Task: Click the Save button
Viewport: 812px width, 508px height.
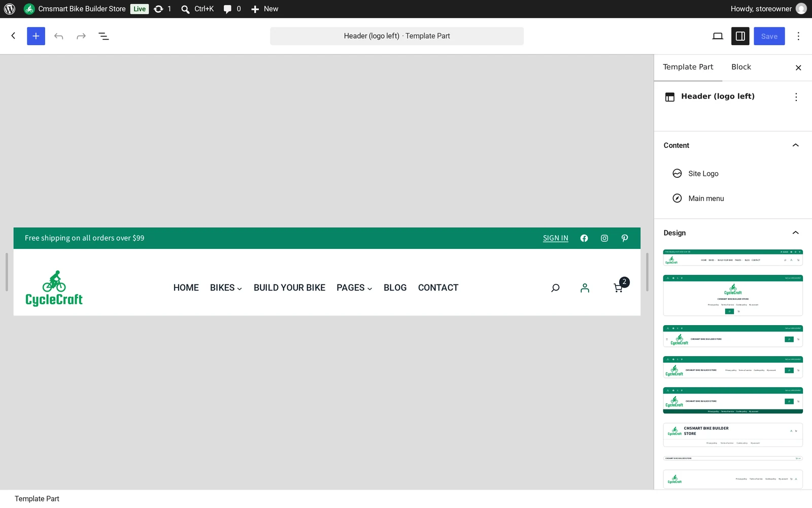Action: 769,36
